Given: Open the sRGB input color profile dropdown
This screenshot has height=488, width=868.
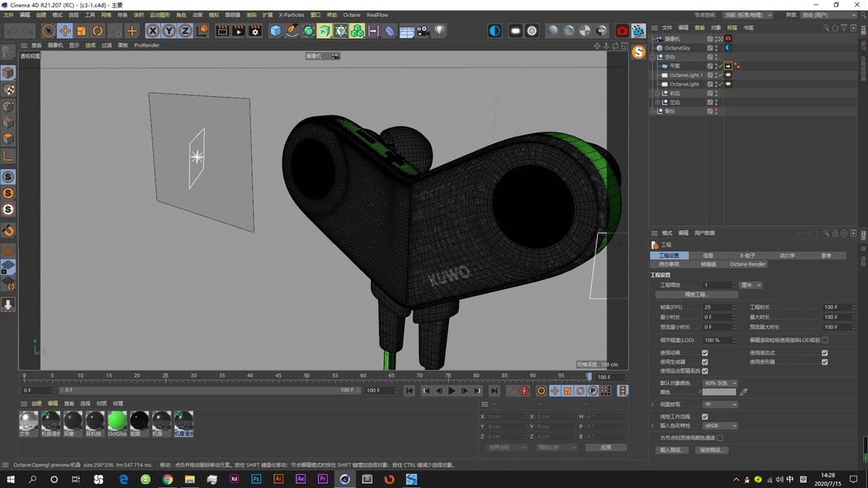Looking at the screenshot, I should [720, 426].
